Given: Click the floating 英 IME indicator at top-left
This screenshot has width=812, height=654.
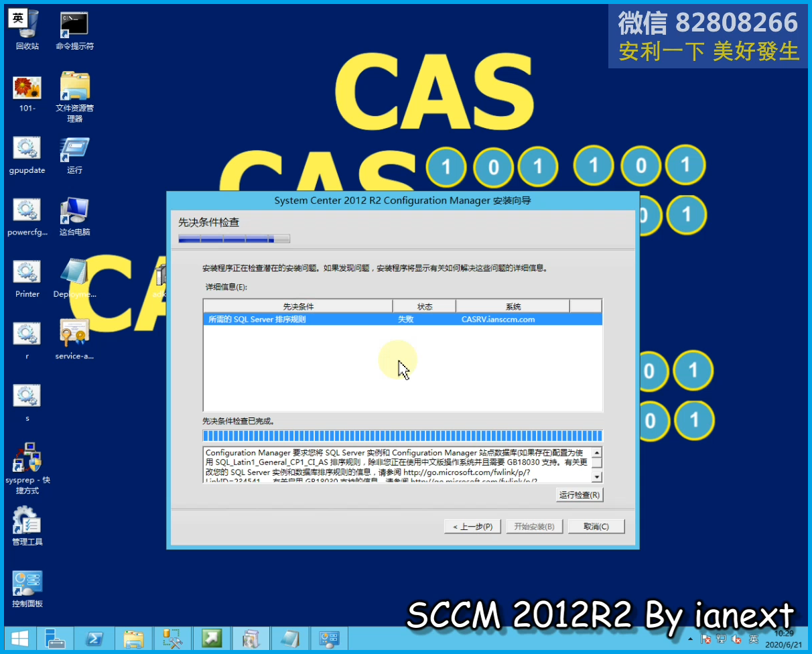Looking at the screenshot, I should tap(18, 19).
